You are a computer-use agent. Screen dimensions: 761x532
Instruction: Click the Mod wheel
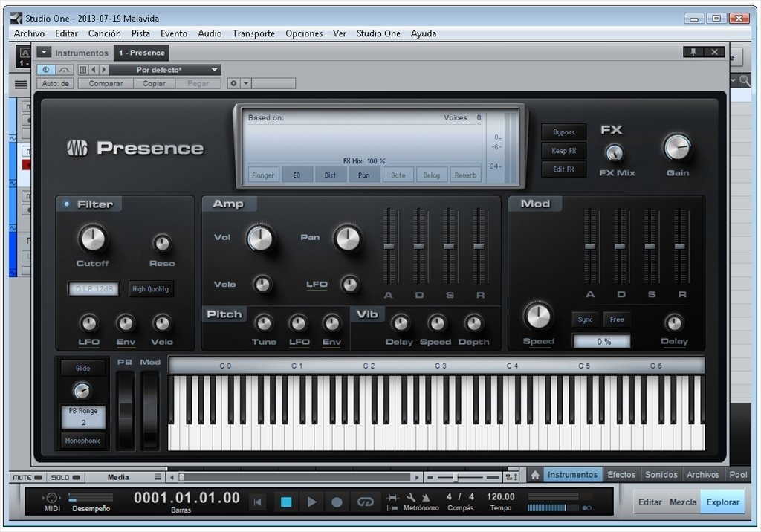coord(150,410)
